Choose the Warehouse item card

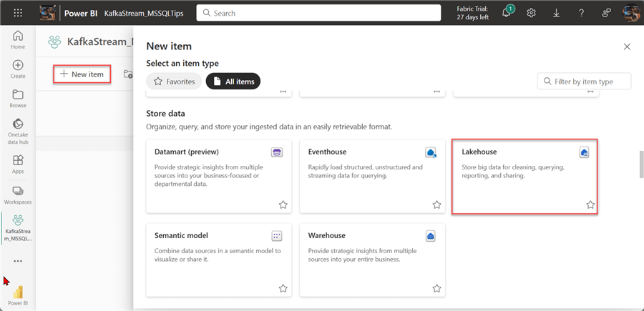pos(372,259)
